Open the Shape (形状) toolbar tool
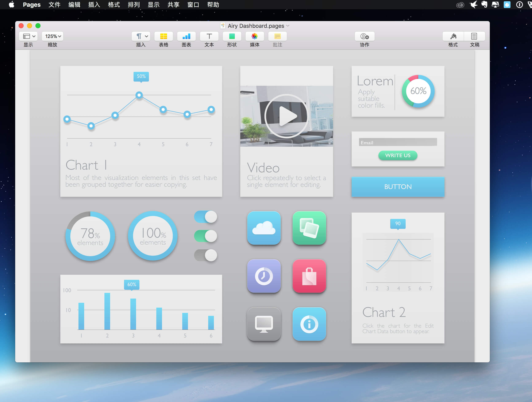532x402 pixels. 232,36
